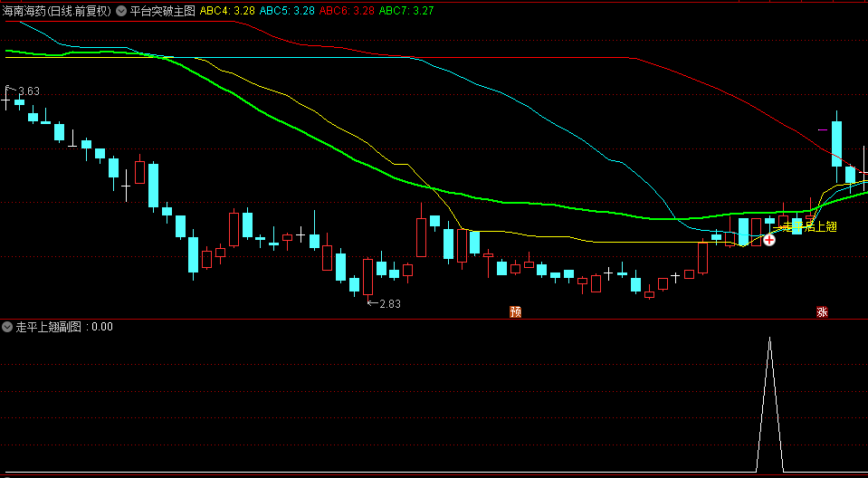Click the 3.63 high price label
Screen dimensions: 868x478
click(x=29, y=91)
